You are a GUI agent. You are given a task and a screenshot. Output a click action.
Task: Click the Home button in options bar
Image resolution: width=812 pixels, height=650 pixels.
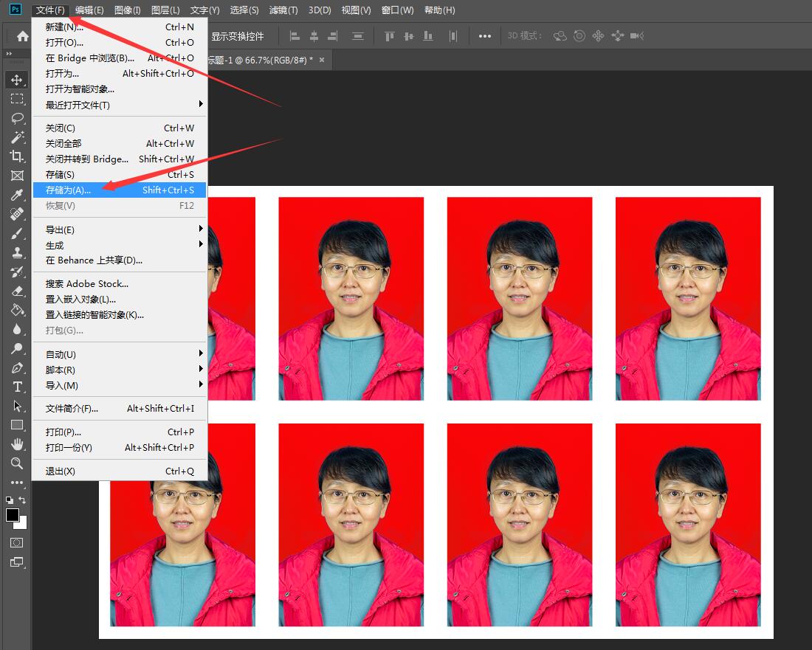coord(23,36)
